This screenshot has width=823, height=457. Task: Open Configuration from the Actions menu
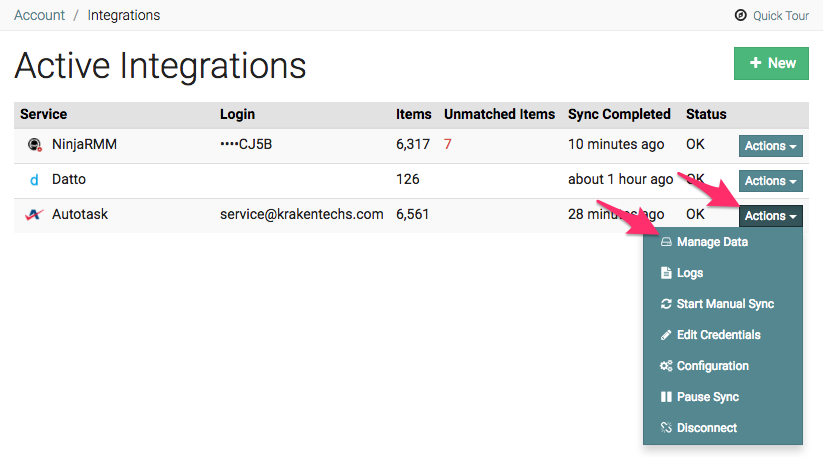tap(723, 366)
